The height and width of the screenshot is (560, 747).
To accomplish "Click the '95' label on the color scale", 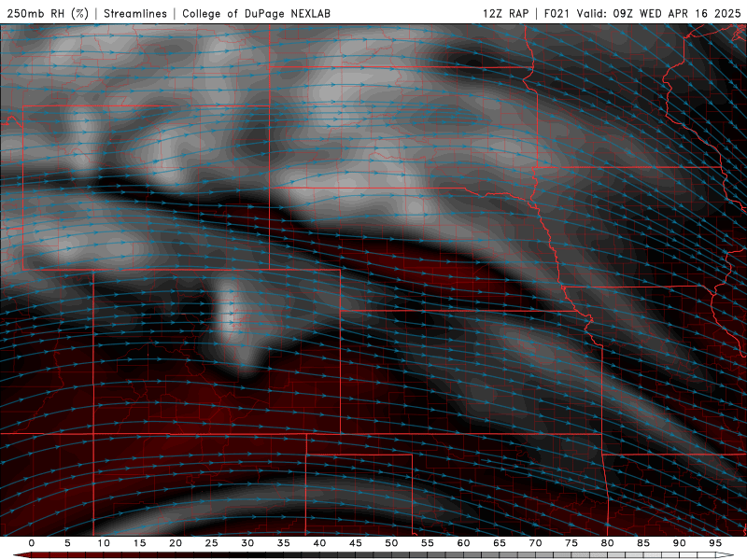I will (x=715, y=543).
